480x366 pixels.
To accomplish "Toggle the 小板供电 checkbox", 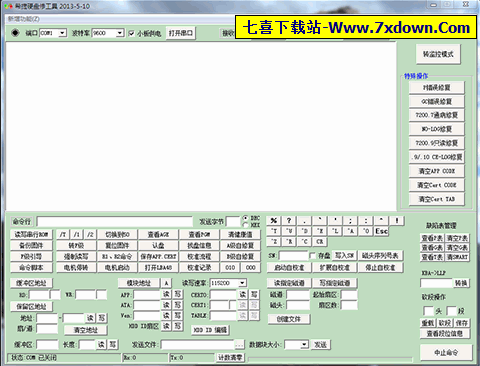I will [x=132, y=33].
